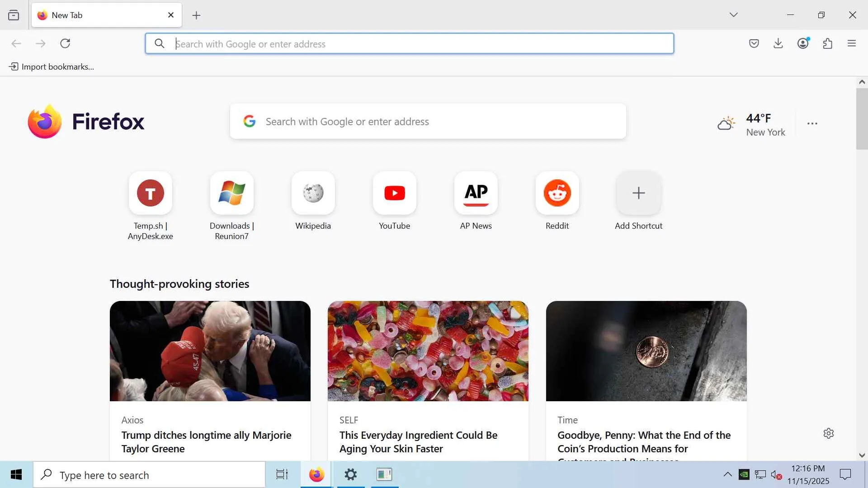Click Import bookmarks link
This screenshot has height=488, width=868.
[x=52, y=67]
